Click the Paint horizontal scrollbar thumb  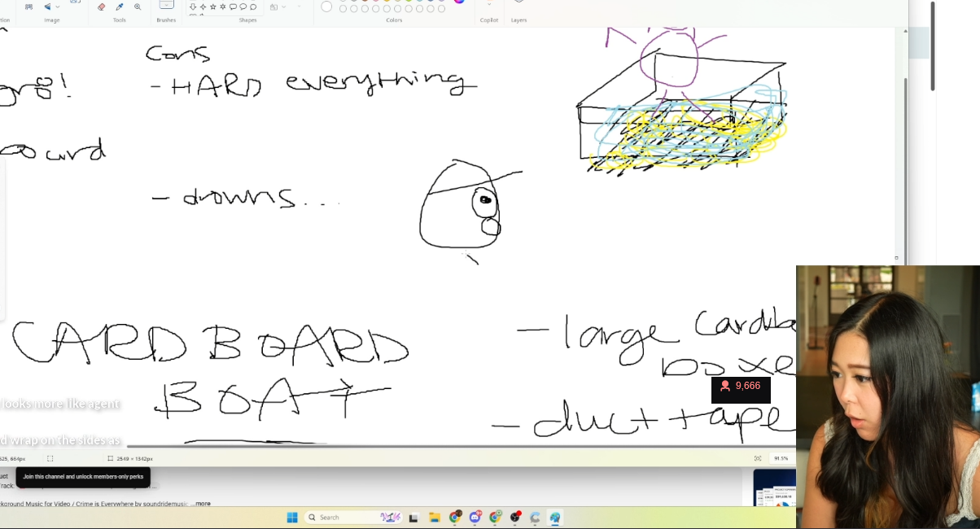coord(460,446)
